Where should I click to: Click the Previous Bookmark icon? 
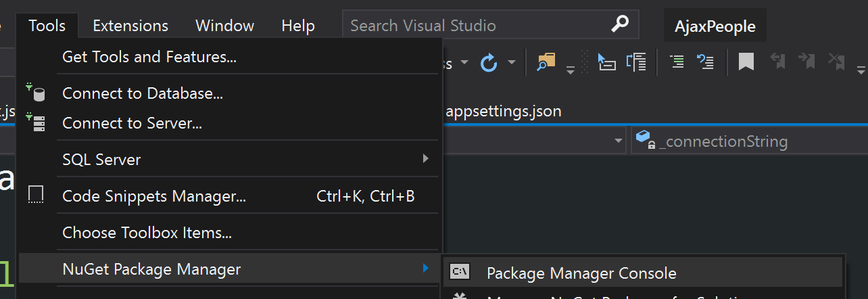pos(779,62)
